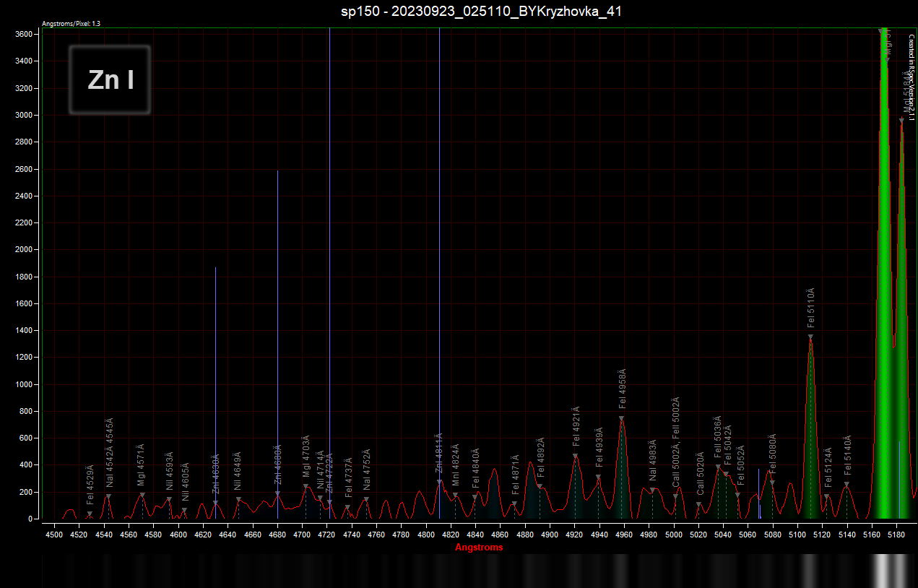Click the grayscale spectrum strip below the graph
This screenshot has height=588, width=918.
click(x=480, y=571)
